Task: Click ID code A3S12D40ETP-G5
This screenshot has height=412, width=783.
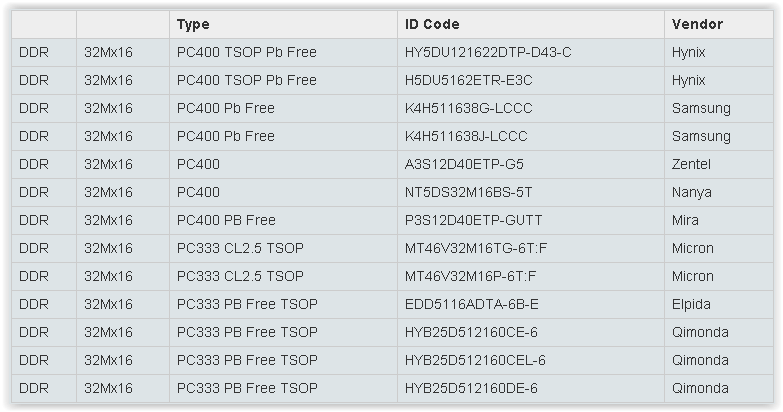Action: (464, 164)
